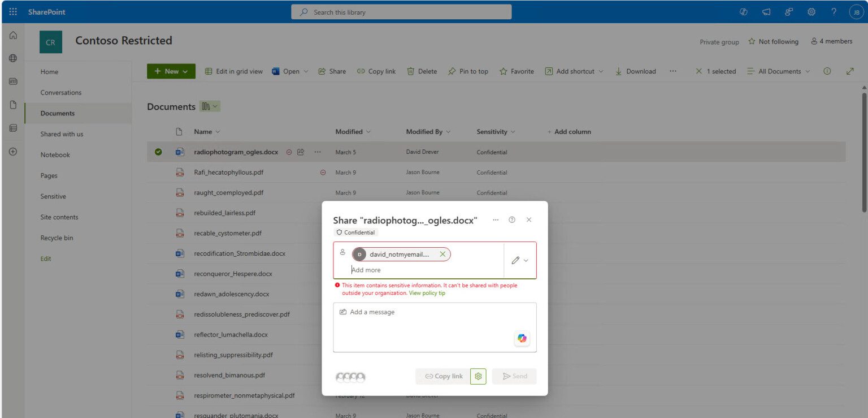Viewport: 868px width, 418px height.
Task: Switch to the Shared with us section
Action: click(62, 134)
